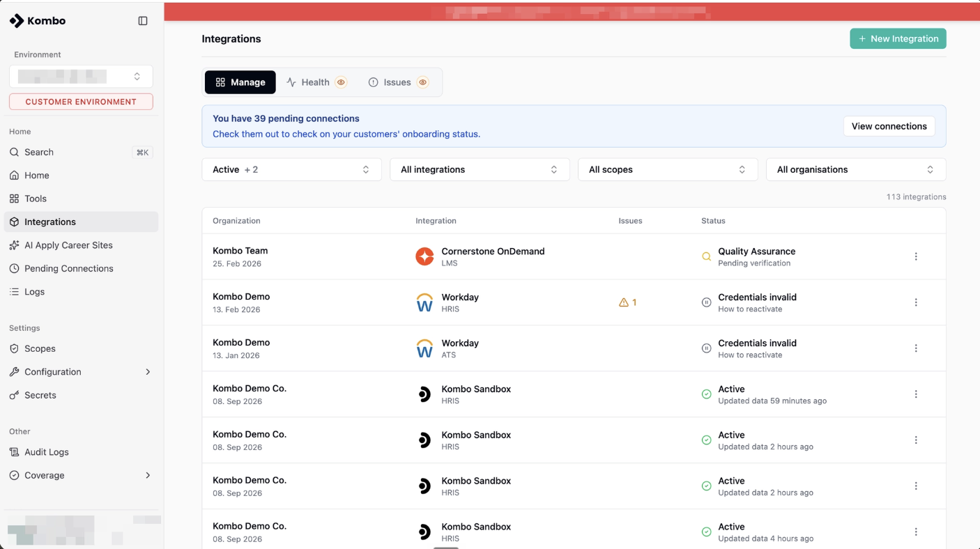Click New Integration button
The image size is (980, 549).
898,39
